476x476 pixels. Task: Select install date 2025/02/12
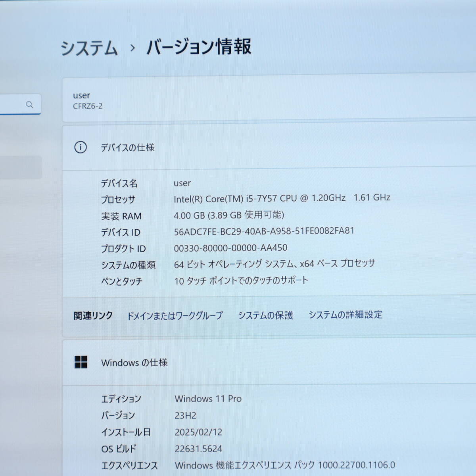(198, 432)
